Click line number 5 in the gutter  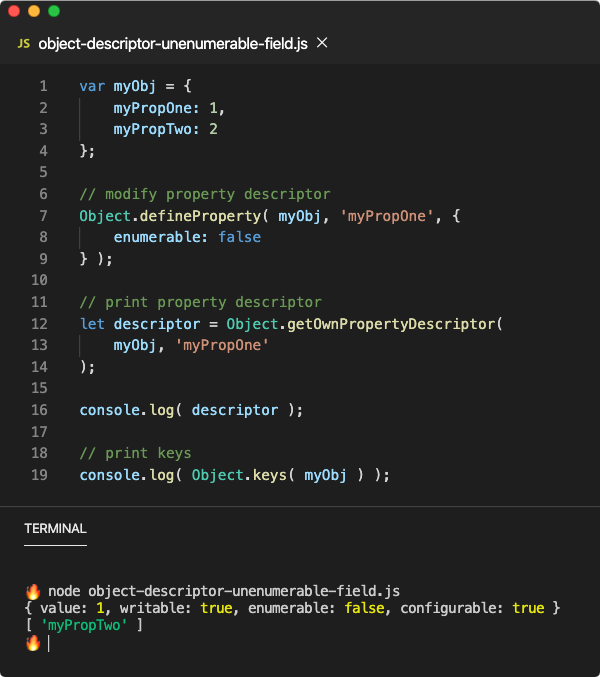[43, 172]
